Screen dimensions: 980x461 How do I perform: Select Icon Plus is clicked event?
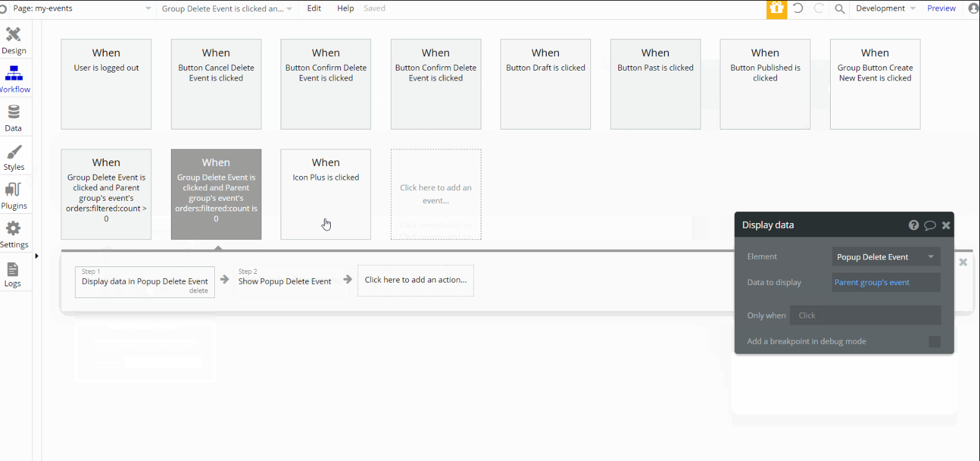[x=326, y=194]
